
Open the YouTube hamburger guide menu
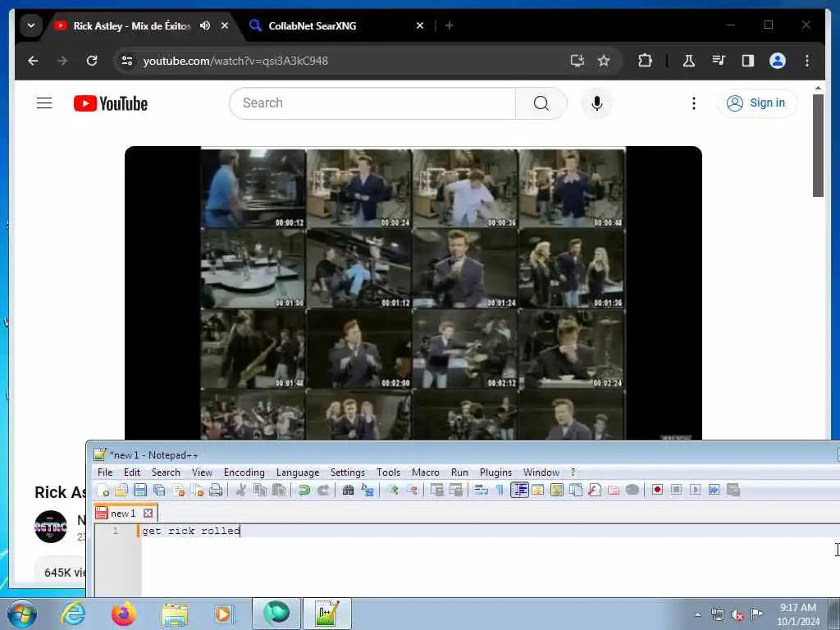pos(44,103)
